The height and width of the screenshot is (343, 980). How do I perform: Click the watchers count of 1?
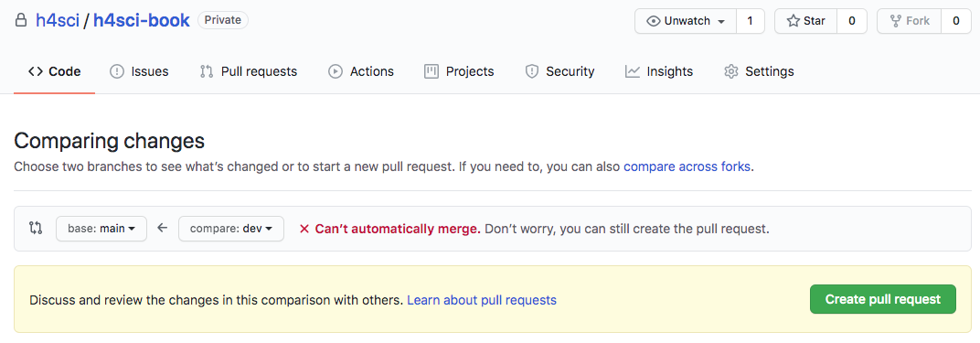pos(750,21)
